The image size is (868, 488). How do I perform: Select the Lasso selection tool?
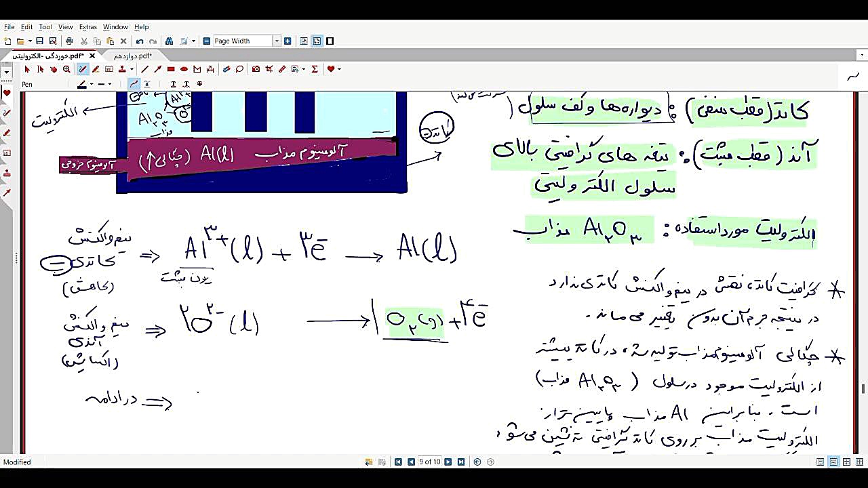(239, 69)
